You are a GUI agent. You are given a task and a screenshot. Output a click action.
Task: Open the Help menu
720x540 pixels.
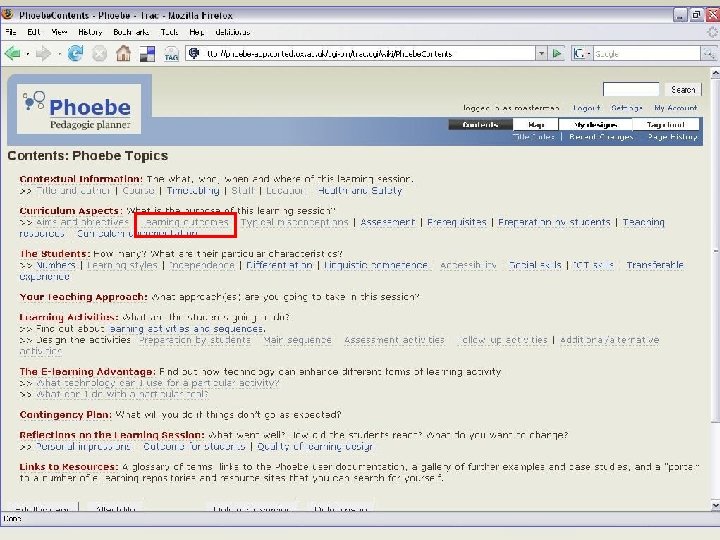coord(197,32)
